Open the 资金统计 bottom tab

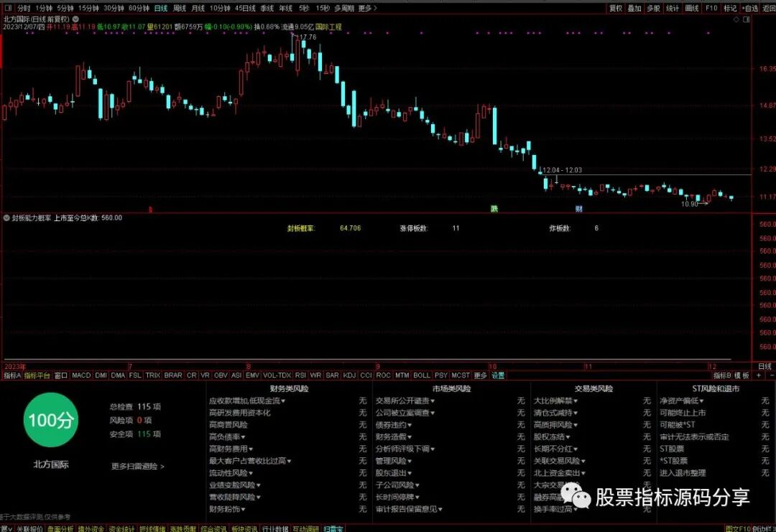[x=121, y=528]
